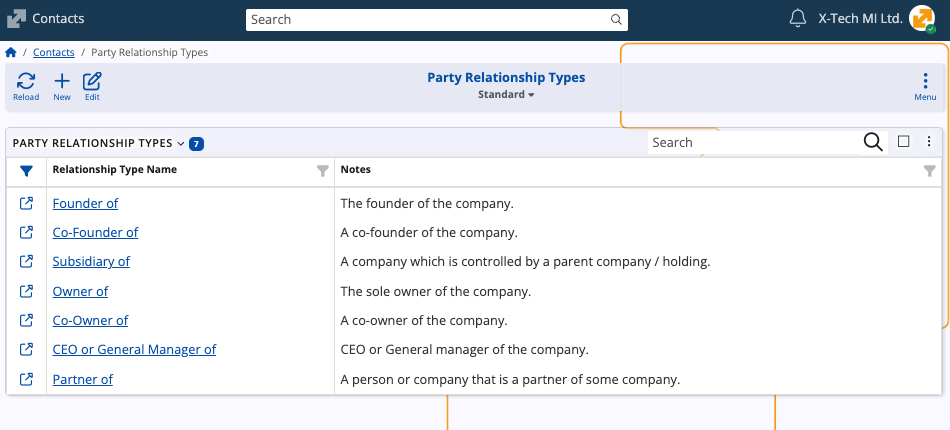Expand the Party Relationship Types panel chevron

181,143
